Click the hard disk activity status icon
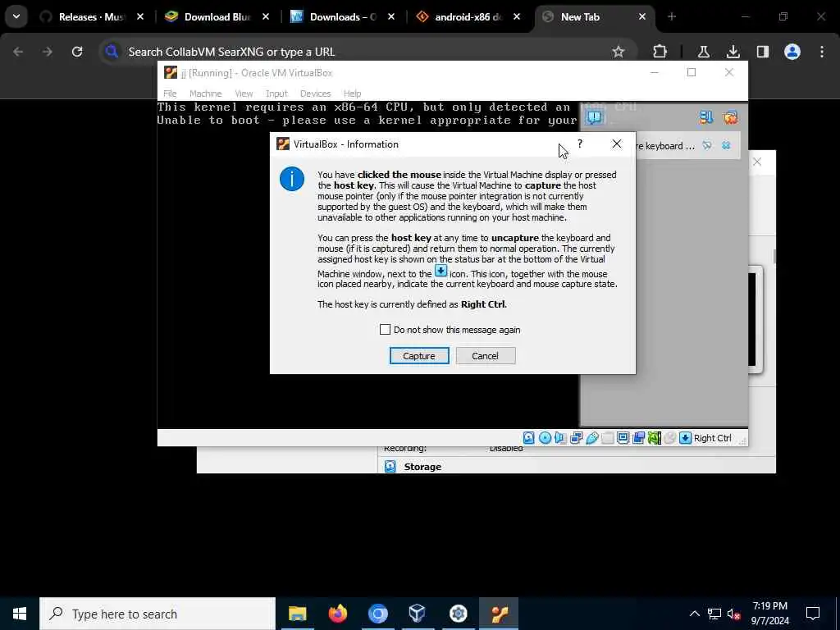 (x=529, y=438)
